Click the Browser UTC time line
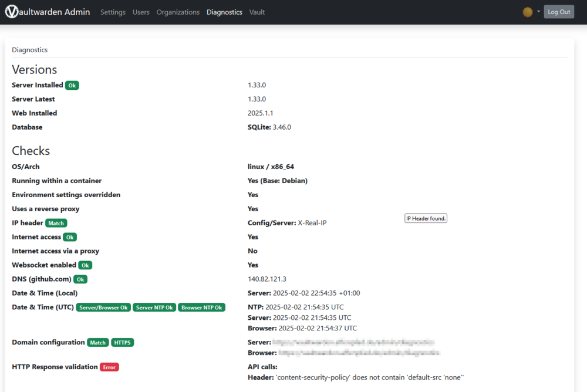Screen dimensions: 587x392 point(302,328)
